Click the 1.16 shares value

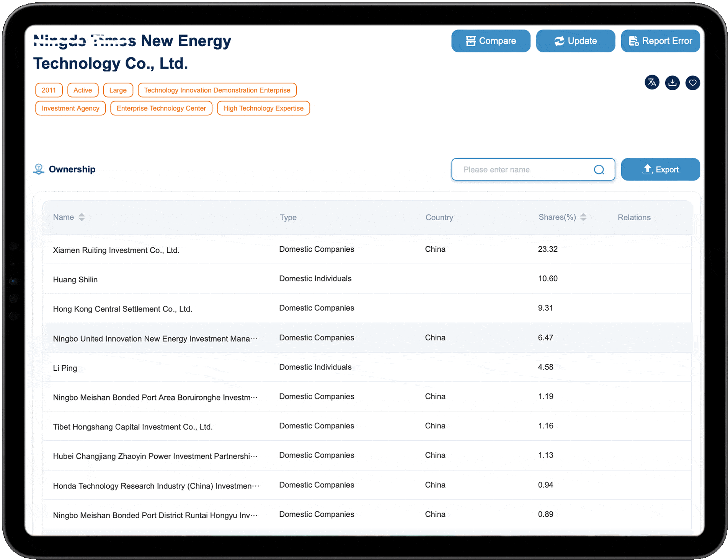point(545,426)
